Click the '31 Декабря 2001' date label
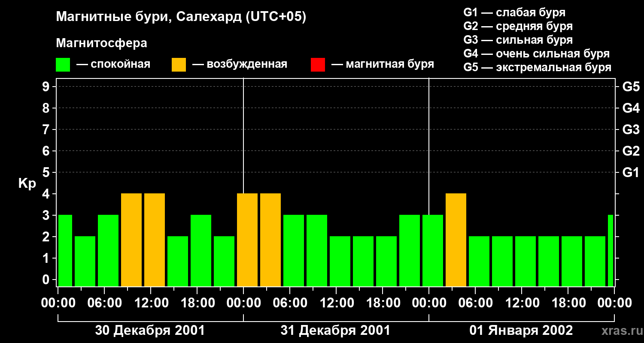Screen dimensions: 644x343 (335, 331)
